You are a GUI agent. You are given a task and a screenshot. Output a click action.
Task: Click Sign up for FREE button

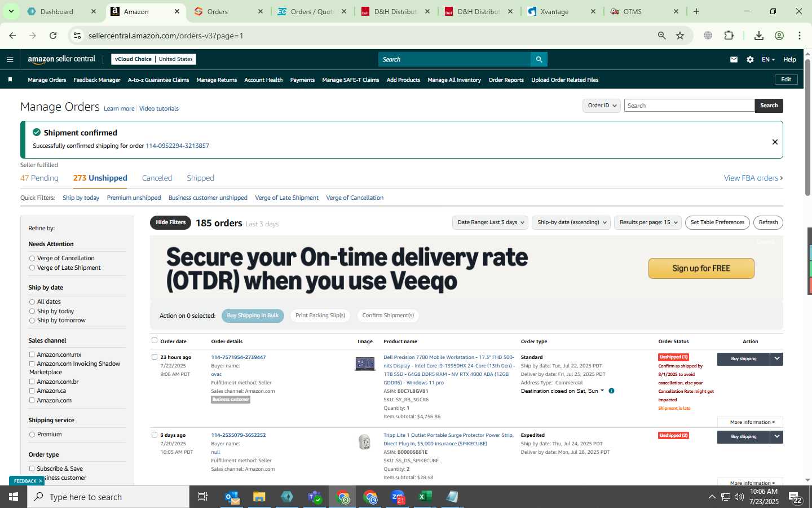701,269
